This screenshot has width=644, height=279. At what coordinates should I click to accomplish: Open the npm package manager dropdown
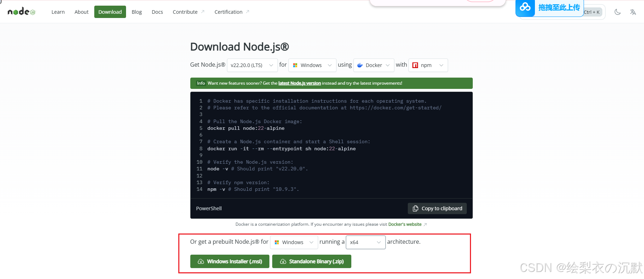tap(428, 65)
